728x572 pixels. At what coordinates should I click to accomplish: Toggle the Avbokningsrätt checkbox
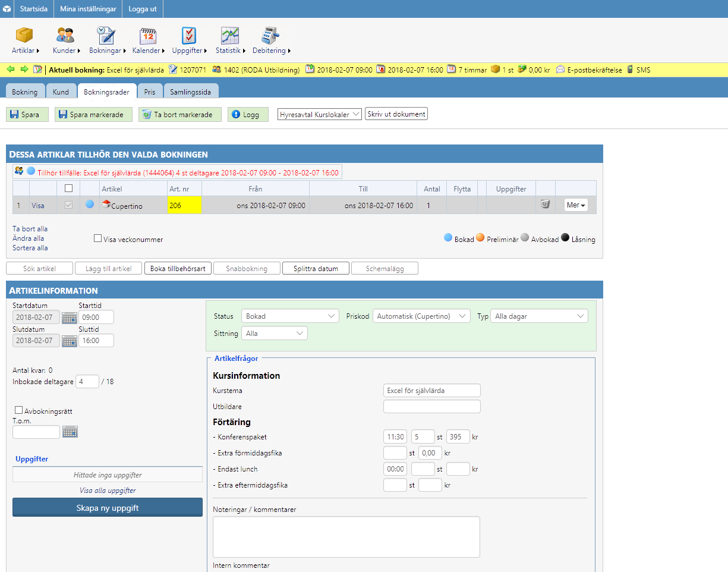pos(19,410)
